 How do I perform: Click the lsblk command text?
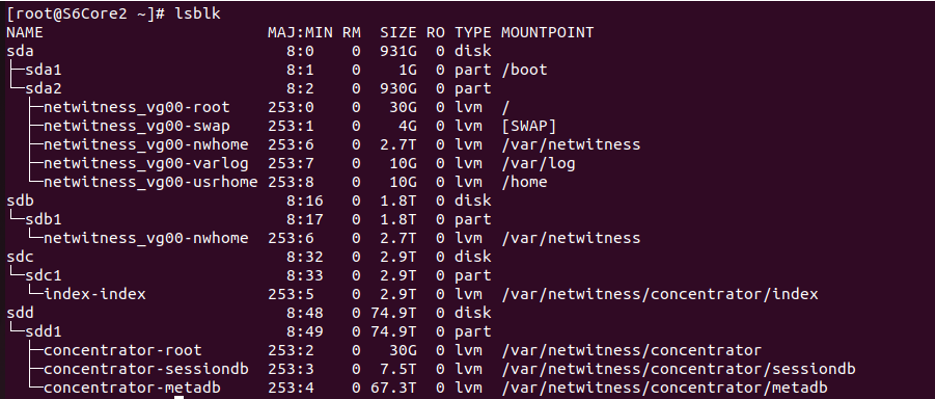coord(197,14)
